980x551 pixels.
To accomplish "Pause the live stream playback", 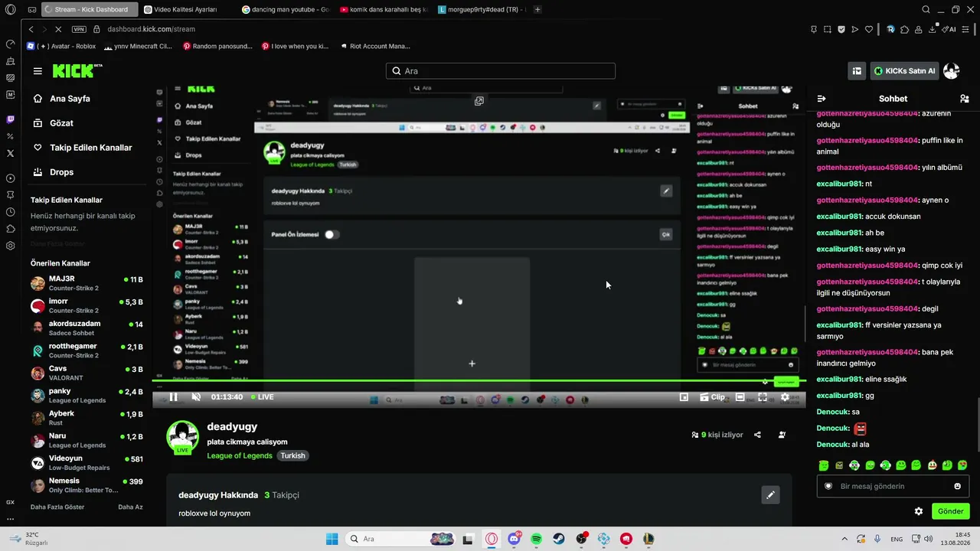I will pos(174,397).
